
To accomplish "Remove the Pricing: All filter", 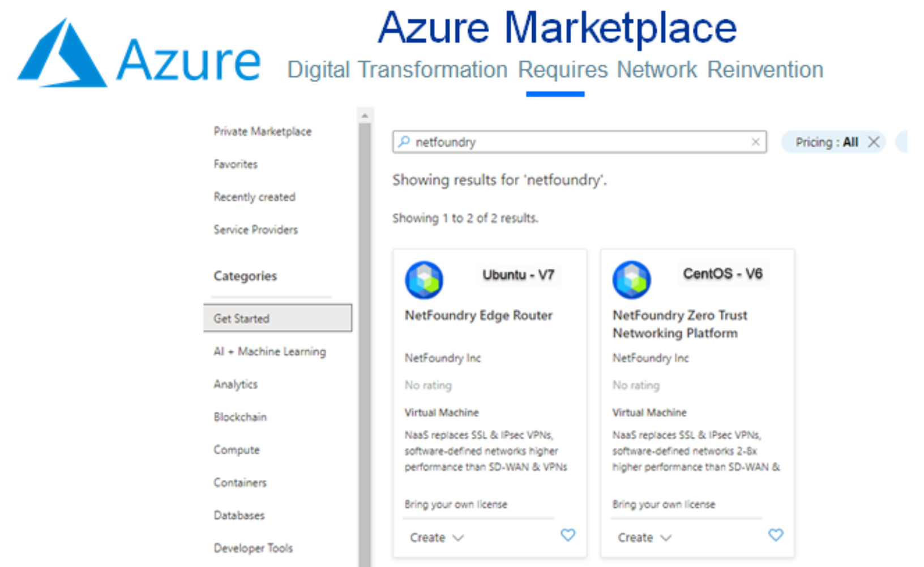I will coord(874,142).
